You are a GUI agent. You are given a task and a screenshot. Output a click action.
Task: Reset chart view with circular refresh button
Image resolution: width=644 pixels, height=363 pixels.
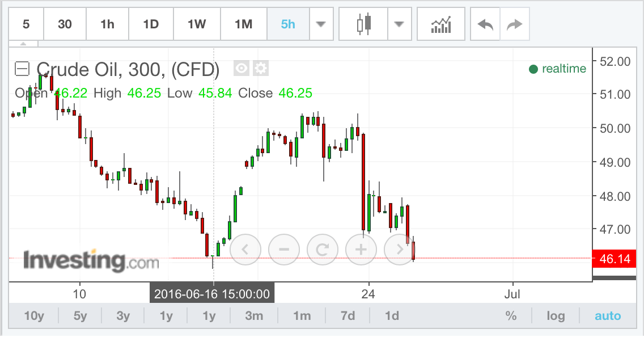[322, 249]
